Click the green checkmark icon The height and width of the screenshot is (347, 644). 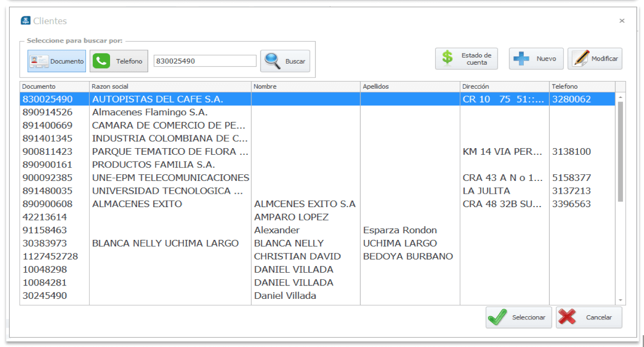[497, 317]
